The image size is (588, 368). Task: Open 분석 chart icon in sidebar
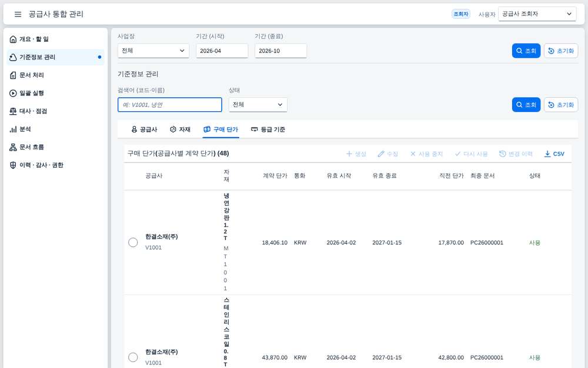(x=13, y=129)
